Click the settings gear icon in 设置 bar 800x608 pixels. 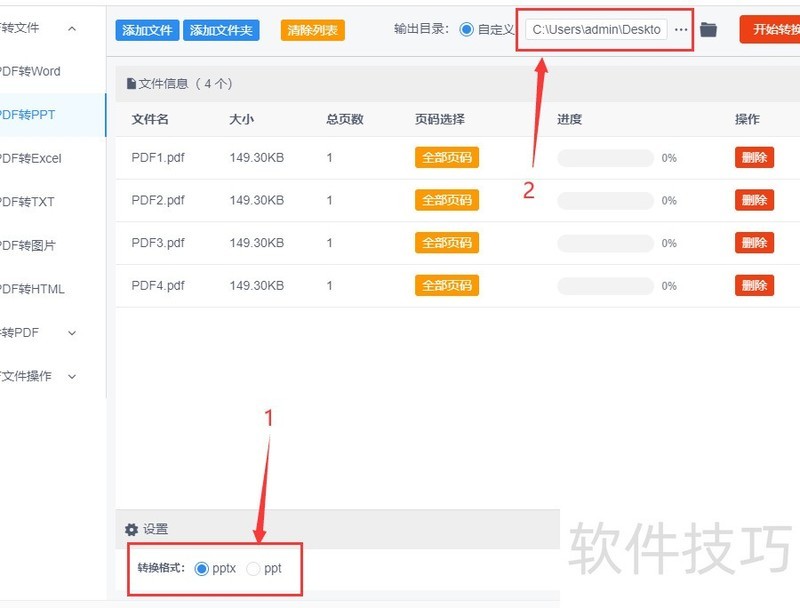pos(129,530)
